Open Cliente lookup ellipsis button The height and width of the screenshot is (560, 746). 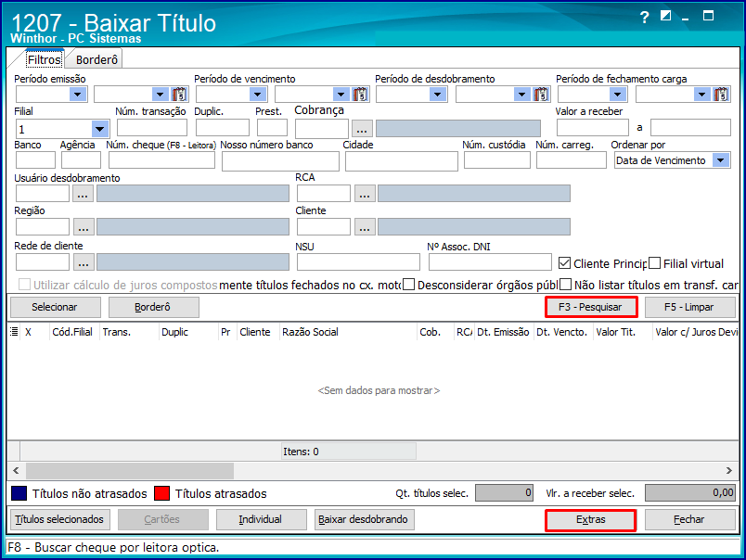[365, 227]
